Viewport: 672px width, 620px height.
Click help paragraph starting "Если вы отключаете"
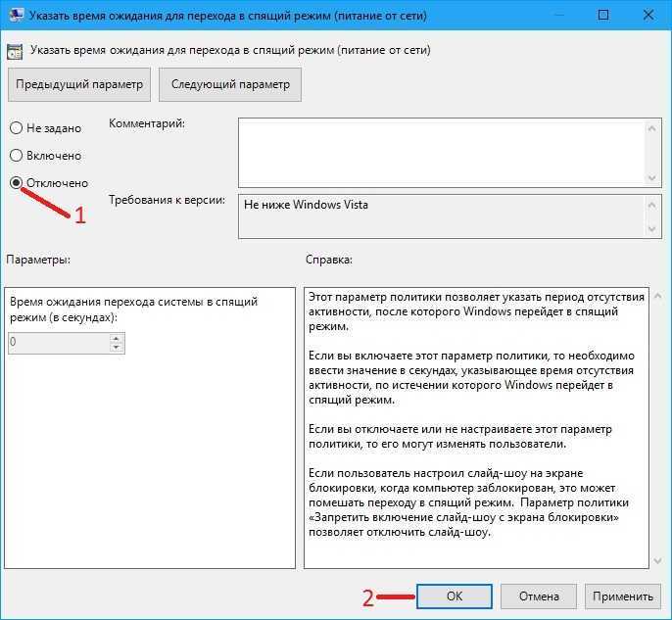pos(460,436)
